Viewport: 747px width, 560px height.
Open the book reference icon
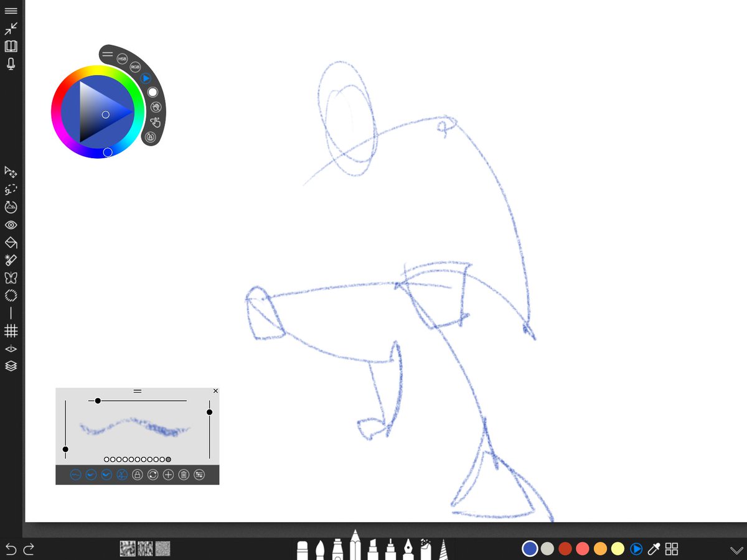pyautogui.click(x=11, y=47)
